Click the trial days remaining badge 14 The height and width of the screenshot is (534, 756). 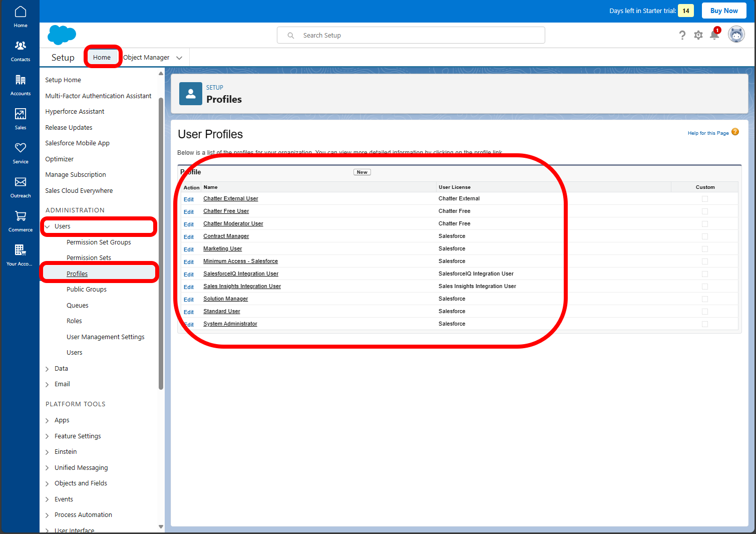pos(686,11)
